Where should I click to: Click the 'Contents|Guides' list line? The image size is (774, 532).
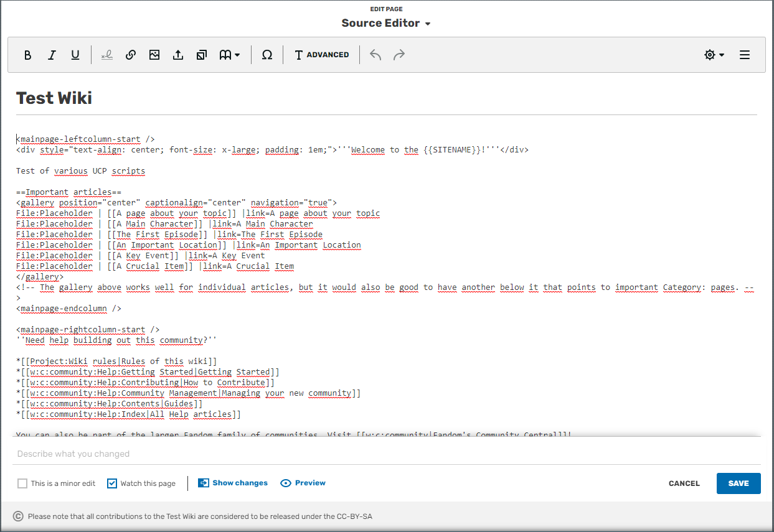coord(110,404)
